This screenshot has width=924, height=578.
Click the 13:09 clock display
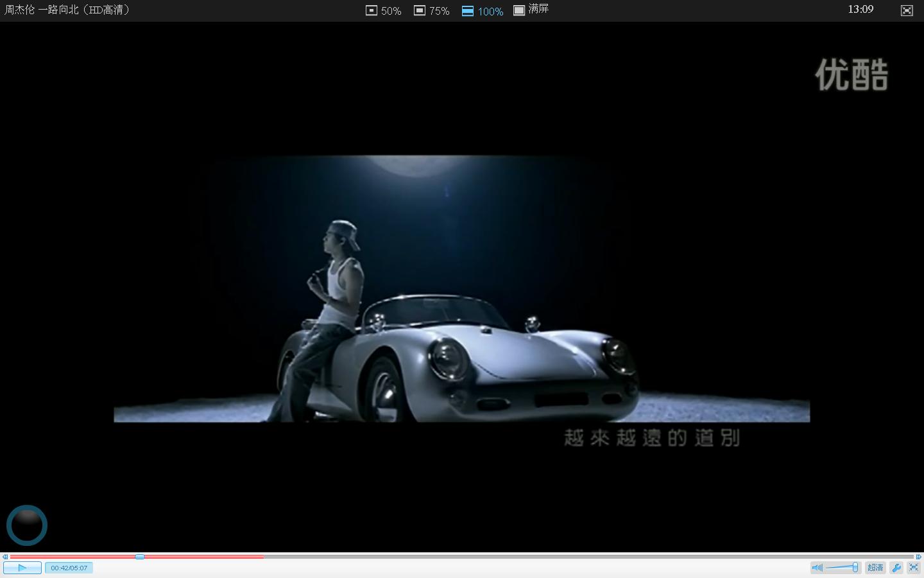click(860, 9)
